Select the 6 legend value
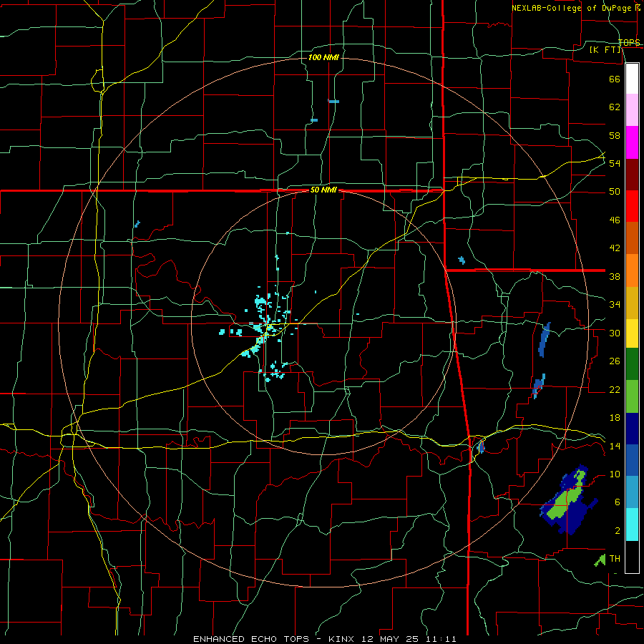Viewport: 644px width, 644px height. coord(618,502)
